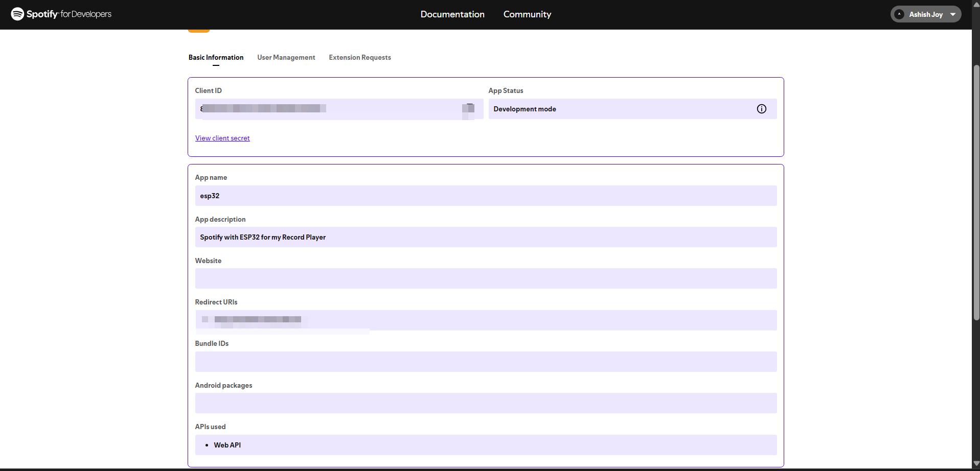Click the Spotify for Developers logo
Image resolution: width=980 pixels, height=471 pixels.
[61, 14]
